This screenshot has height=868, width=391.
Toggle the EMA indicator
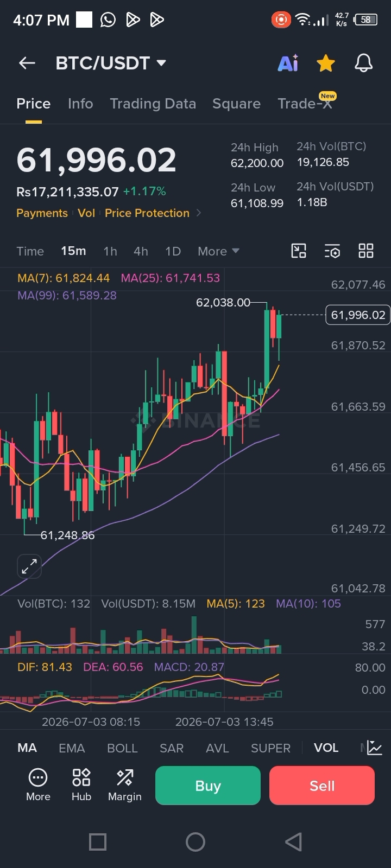click(72, 748)
